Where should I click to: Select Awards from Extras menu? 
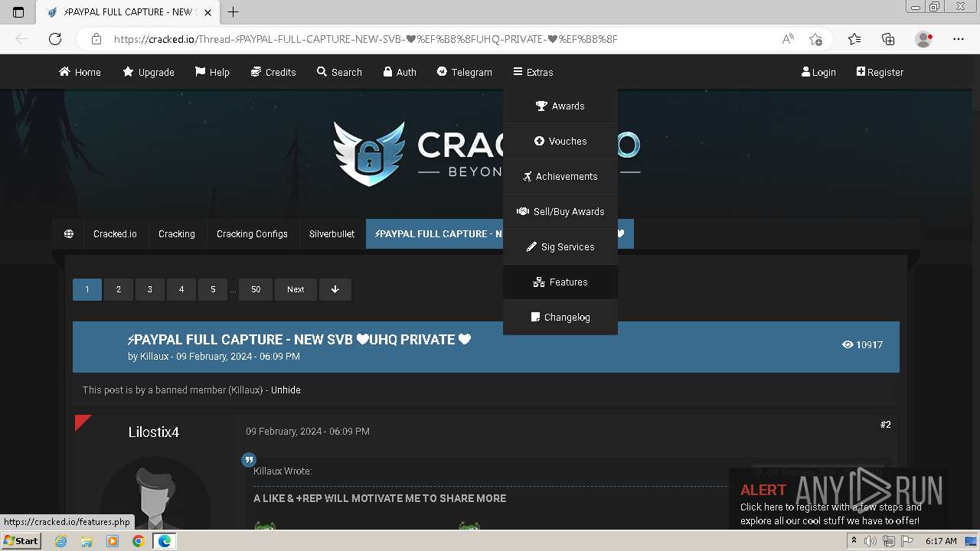point(560,106)
